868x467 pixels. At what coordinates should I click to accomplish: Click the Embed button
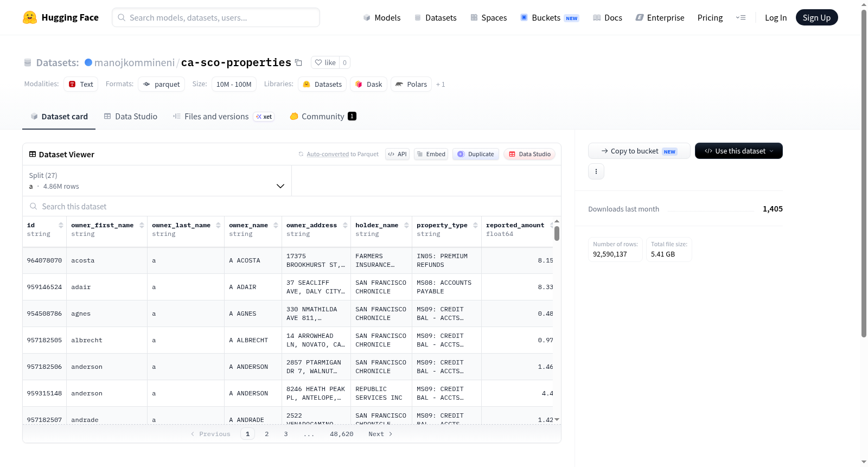coord(431,154)
